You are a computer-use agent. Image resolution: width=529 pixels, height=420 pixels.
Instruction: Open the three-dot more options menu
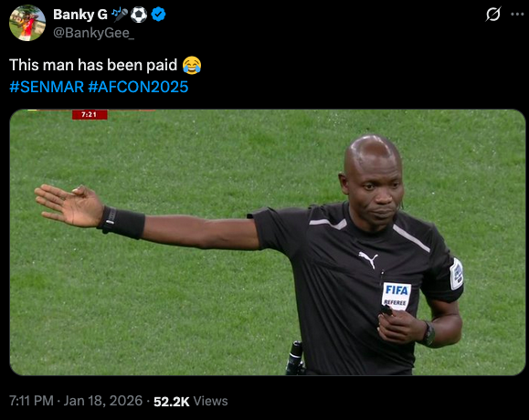coord(517,15)
